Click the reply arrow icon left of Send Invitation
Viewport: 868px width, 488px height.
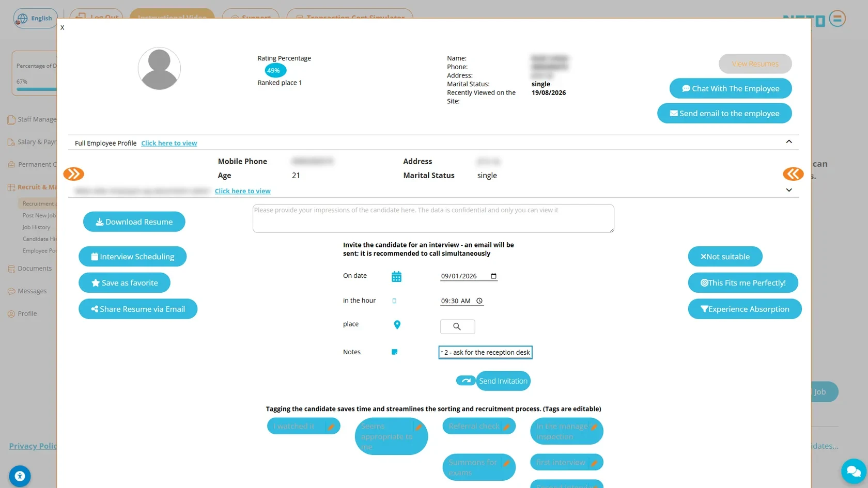466,381
